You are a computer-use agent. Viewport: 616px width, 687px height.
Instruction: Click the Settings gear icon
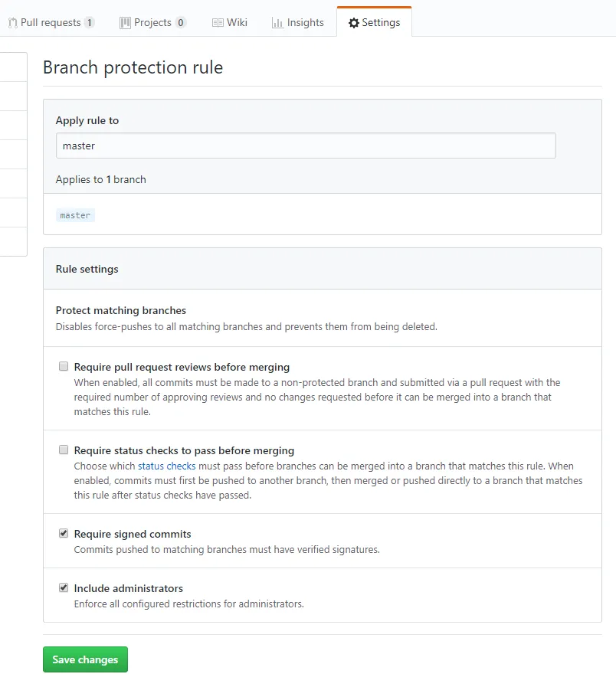click(353, 23)
